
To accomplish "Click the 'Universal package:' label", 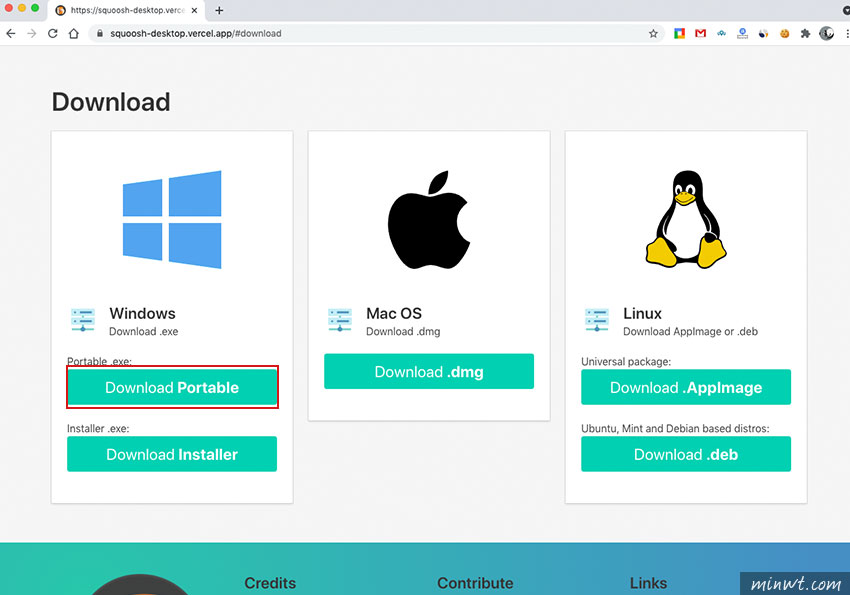I will coord(626,361).
